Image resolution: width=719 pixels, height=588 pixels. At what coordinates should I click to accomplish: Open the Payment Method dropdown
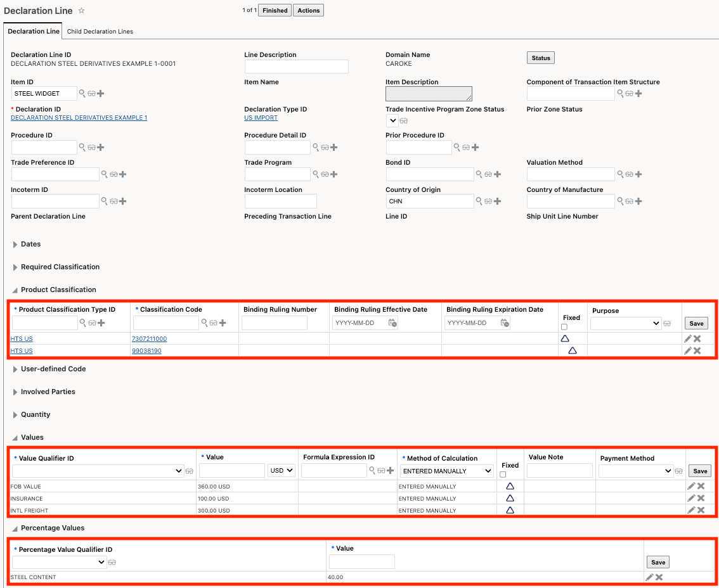[x=635, y=471]
